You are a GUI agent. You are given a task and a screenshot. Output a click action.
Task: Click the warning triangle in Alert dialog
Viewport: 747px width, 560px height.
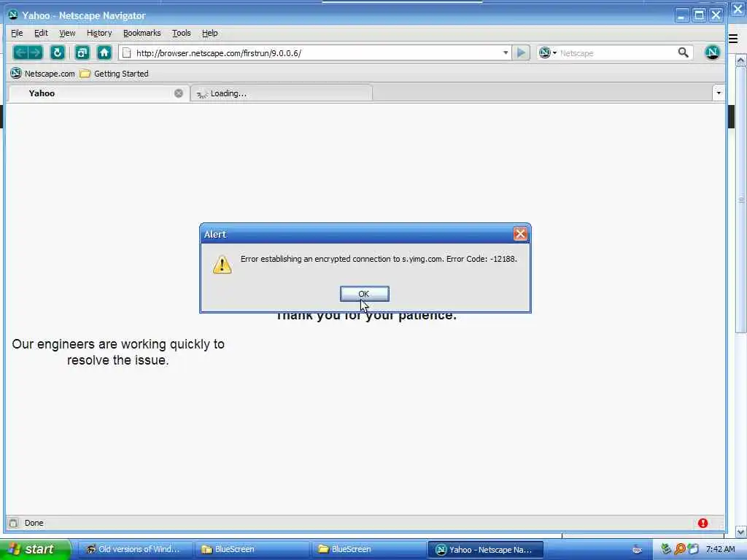pos(222,265)
